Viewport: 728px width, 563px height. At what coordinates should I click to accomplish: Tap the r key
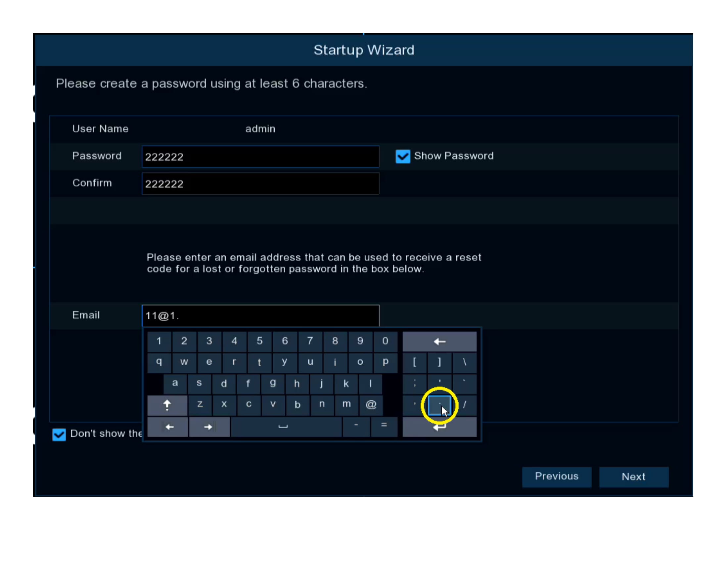(234, 362)
